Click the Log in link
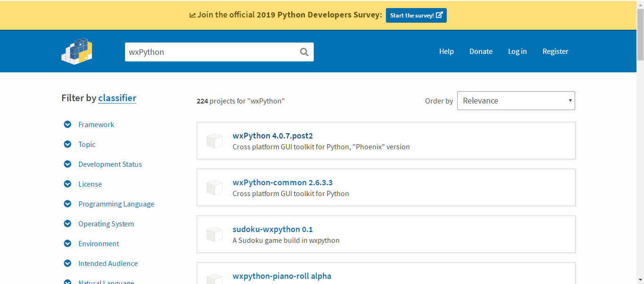This screenshot has width=644, height=284. (x=517, y=52)
